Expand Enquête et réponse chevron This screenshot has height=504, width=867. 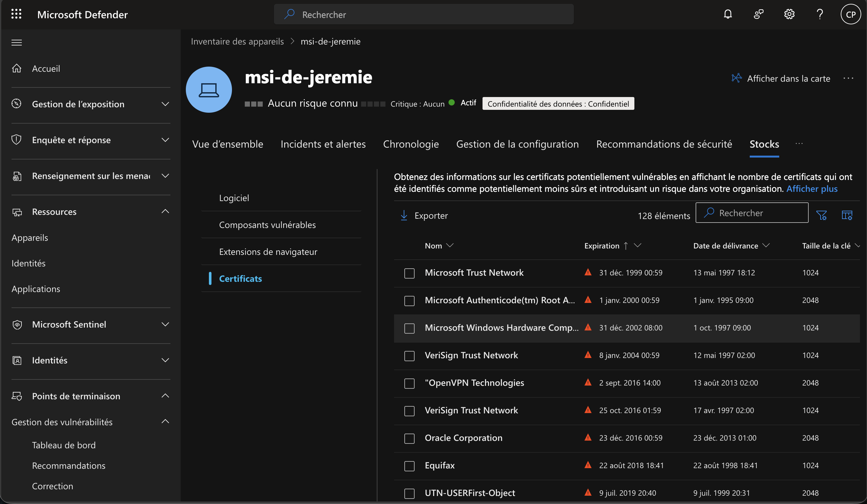tap(165, 140)
